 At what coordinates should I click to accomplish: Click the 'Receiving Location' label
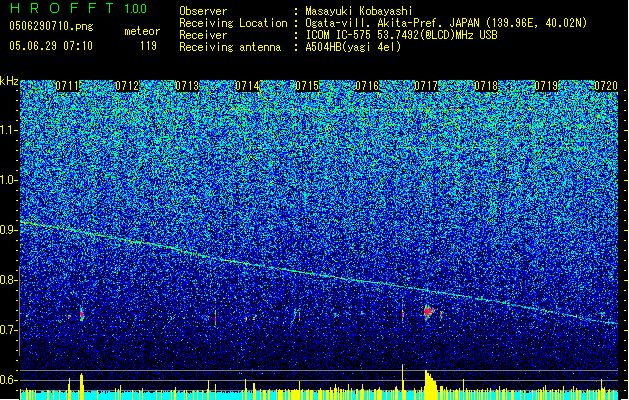click(x=233, y=23)
